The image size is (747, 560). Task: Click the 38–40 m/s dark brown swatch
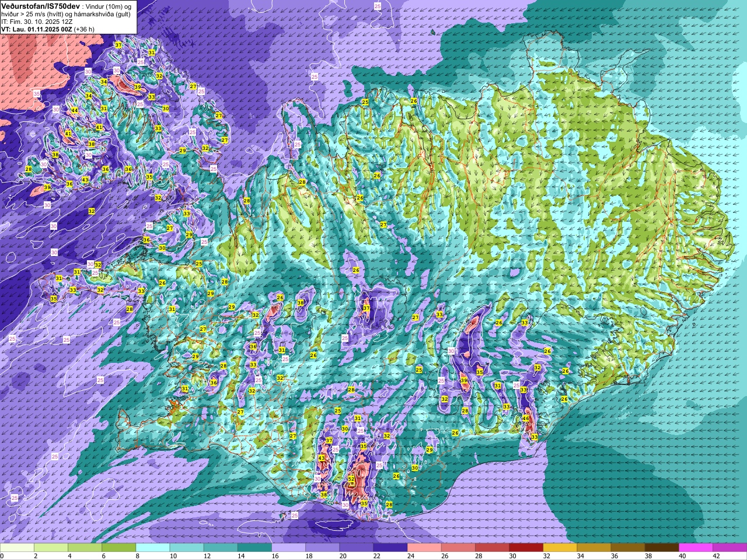tap(662, 548)
